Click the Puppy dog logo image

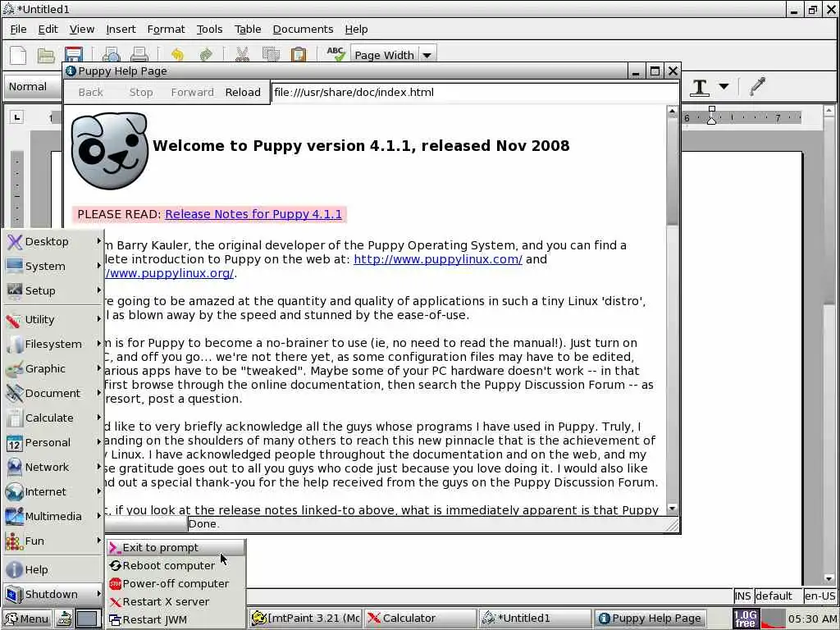110,151
